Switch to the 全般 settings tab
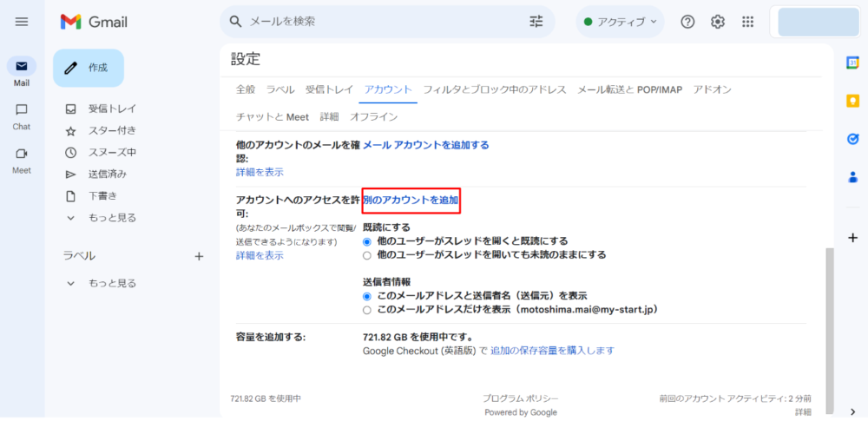 pyautogui.click(x=246, y=89)
